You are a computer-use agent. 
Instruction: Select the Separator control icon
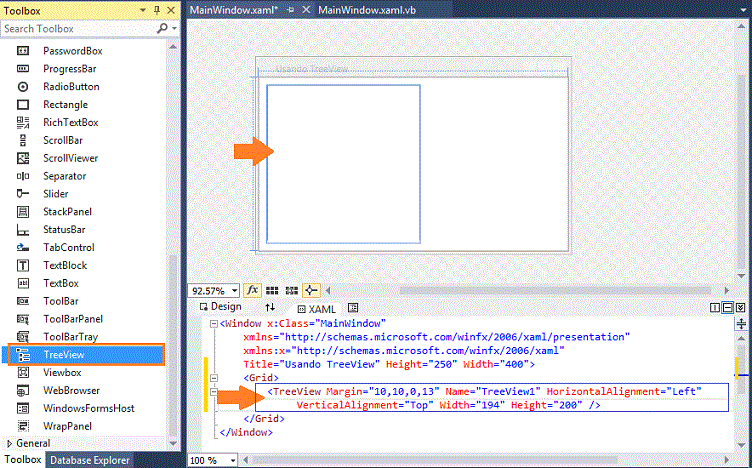(x=23, y=176)
